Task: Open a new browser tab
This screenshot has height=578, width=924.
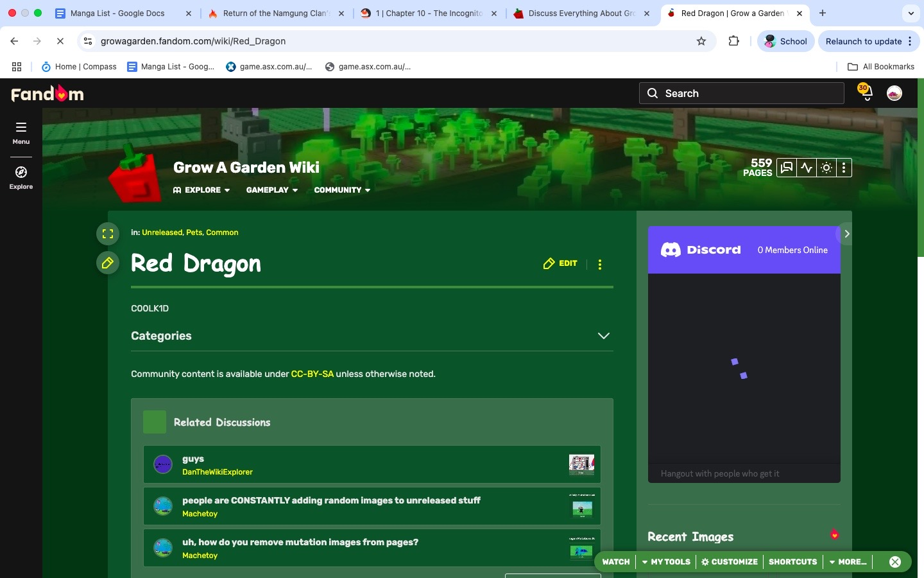Action: coord(823,13)
